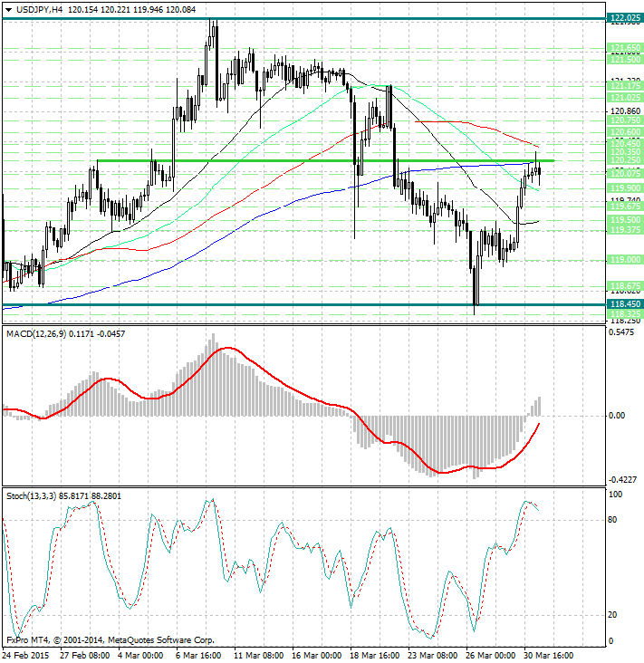This screenshot has height=663, width=644.
Task: Click the 11 Mar 08:00 time label
Action: (x=258, y=656)
